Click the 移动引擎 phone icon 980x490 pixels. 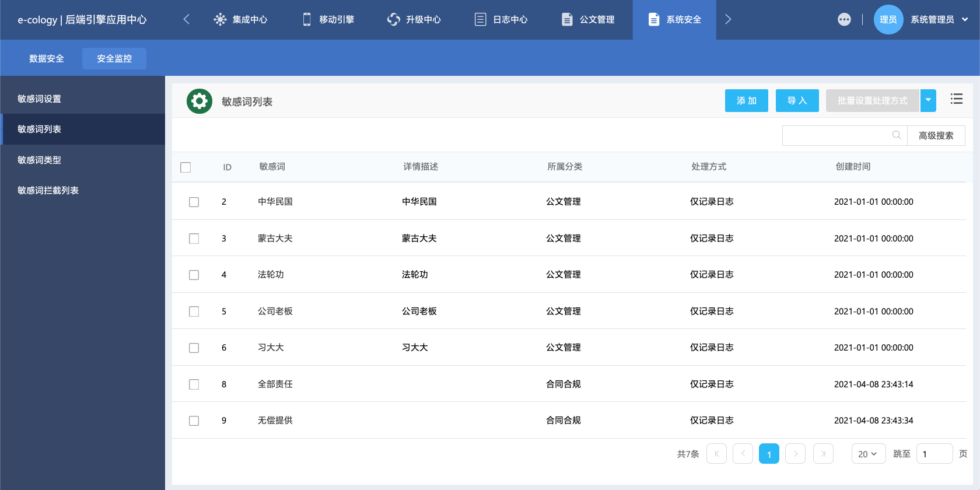pyautogui.click(x=307, y=19)
